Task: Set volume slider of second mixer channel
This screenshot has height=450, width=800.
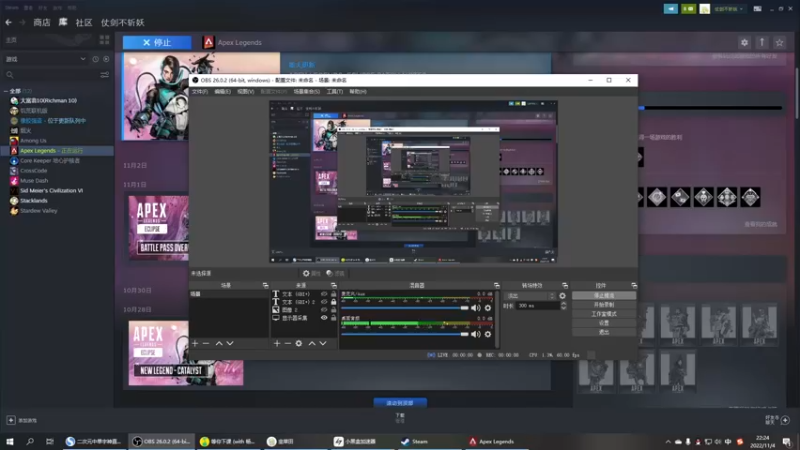Action: tap(405, 334)
